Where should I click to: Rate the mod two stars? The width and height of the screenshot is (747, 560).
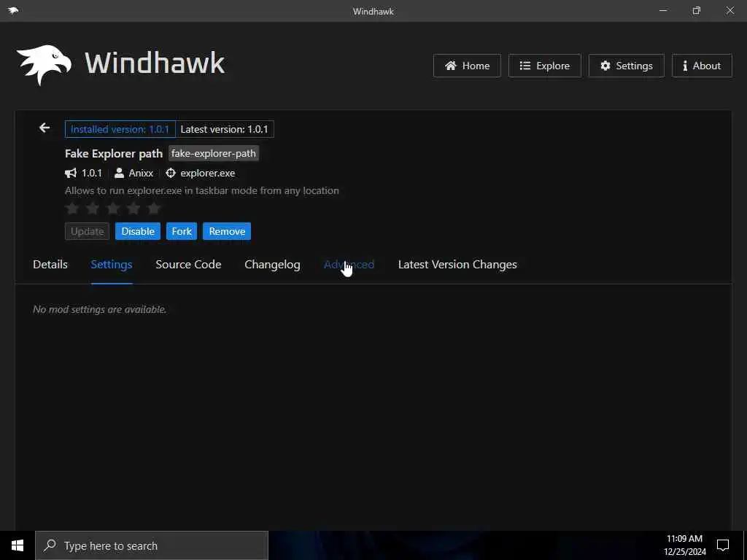pos(93,208)
